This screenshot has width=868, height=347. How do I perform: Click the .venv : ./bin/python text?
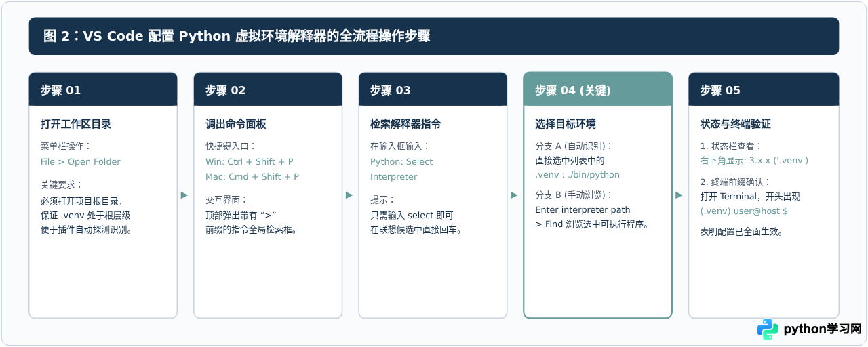578,175
